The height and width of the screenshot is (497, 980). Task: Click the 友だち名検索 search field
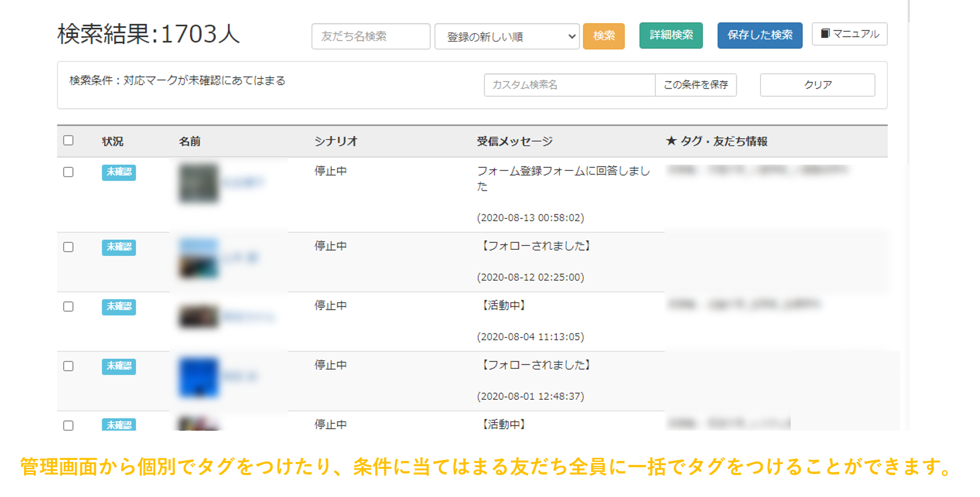(371, 37)
